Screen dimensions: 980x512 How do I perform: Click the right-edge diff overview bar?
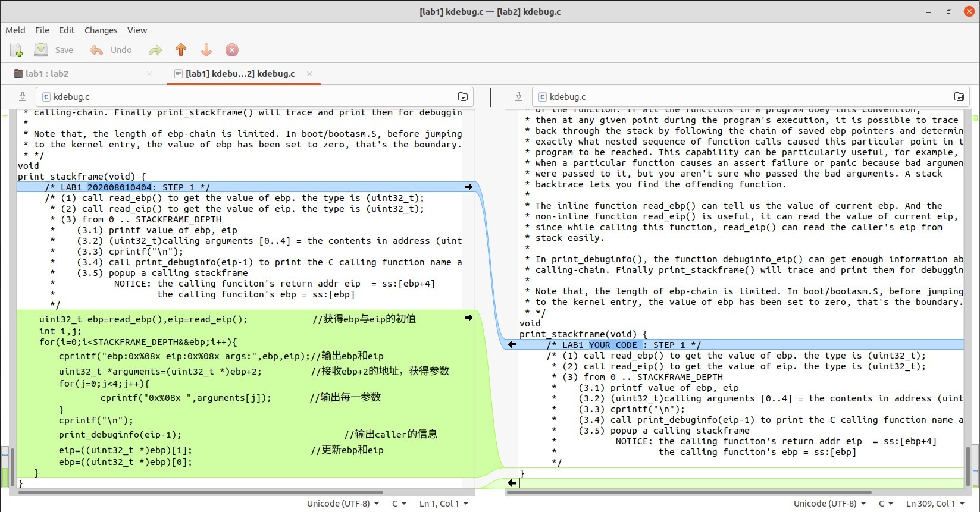[x=975, y=300]
